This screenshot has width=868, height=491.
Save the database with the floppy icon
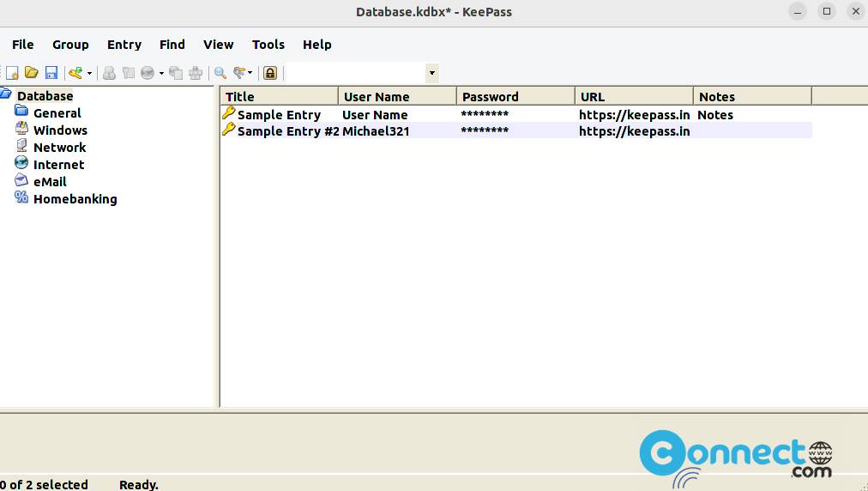51,73
